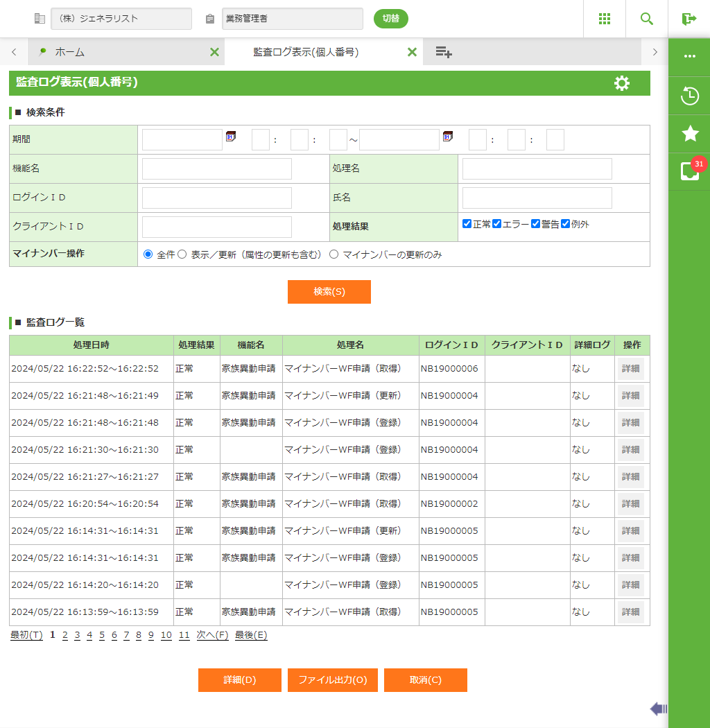This screenshot has width=710, height=728.
Task: Close the 監査ログ表示(個人番号) tab
Action: tap(412, 52)
